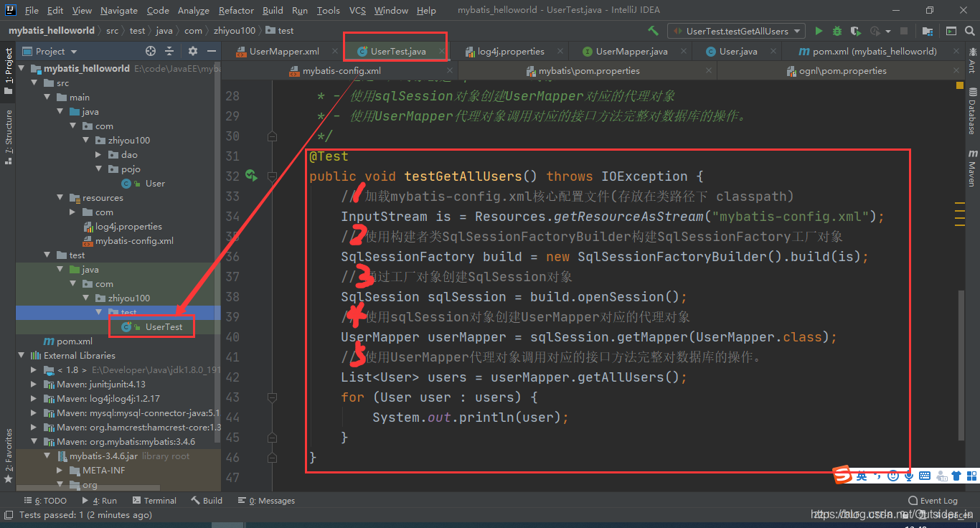Toggle the 2: Favorites tool window
Screen dimensions: 980x528
(9, 455)
